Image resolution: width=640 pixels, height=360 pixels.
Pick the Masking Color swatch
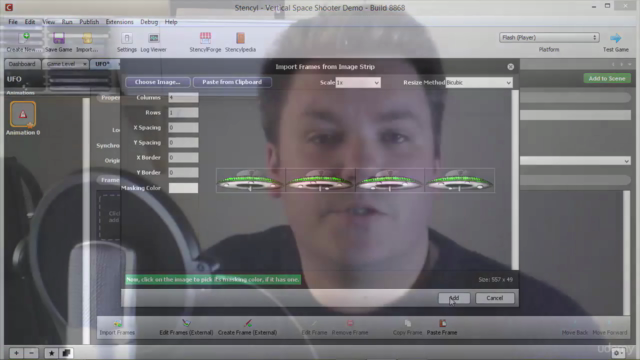183,188
